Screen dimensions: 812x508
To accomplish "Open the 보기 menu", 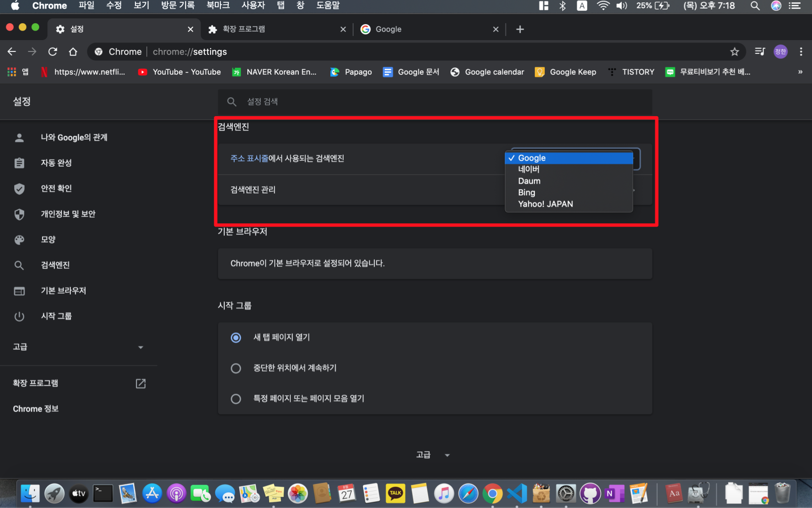I will [141, 6].
